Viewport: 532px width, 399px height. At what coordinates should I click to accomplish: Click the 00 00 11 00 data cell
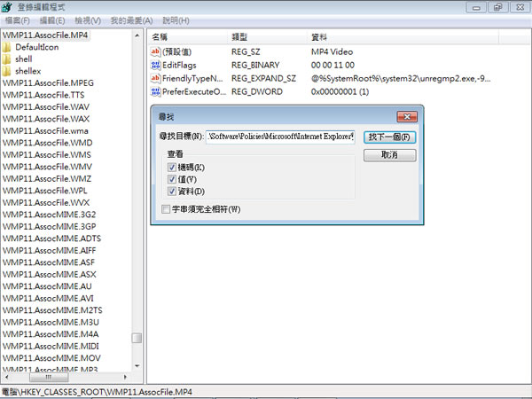332,65
